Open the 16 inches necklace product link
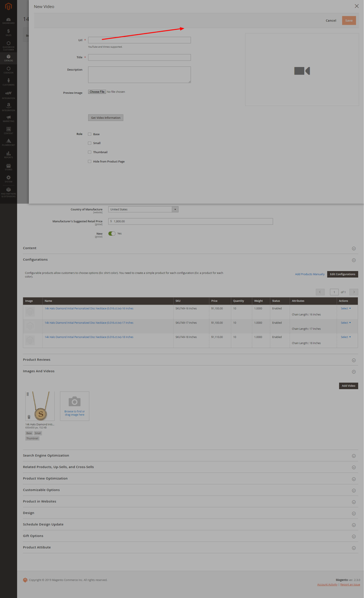This screenshot has height=598, width=364. pyautogui.click(x=89, y=308)
